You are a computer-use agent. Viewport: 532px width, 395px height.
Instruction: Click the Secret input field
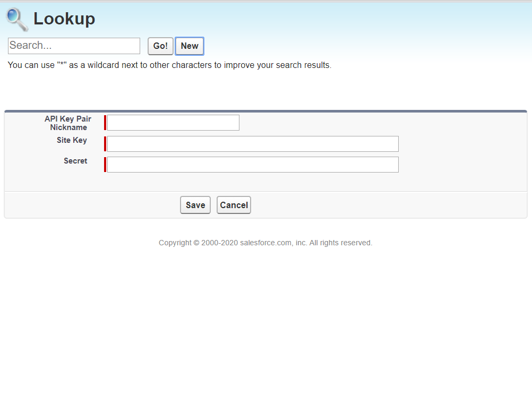(252, 165)
